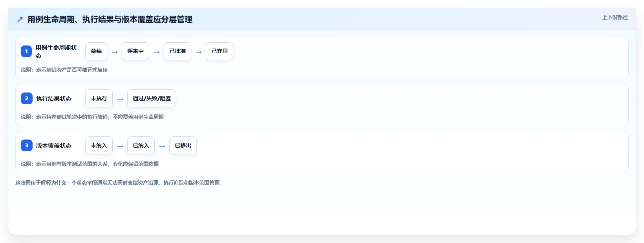
Task: Click the number 3 badge
Action: coord(26,145)
